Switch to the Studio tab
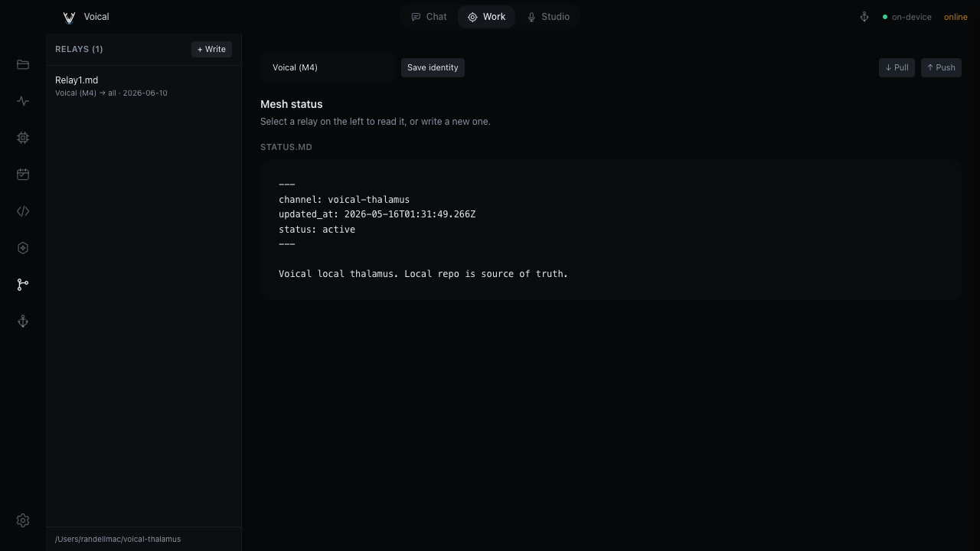The image size is (980, 551). (548, 17)
